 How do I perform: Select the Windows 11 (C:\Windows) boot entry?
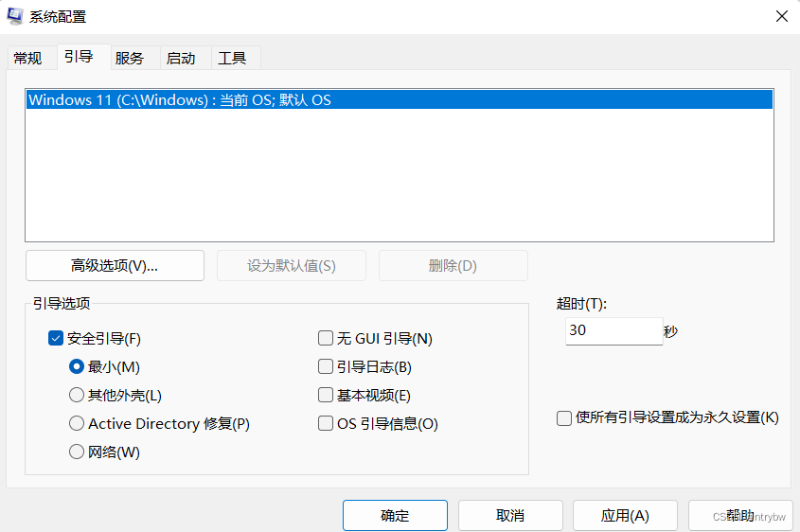coord(400,99)
